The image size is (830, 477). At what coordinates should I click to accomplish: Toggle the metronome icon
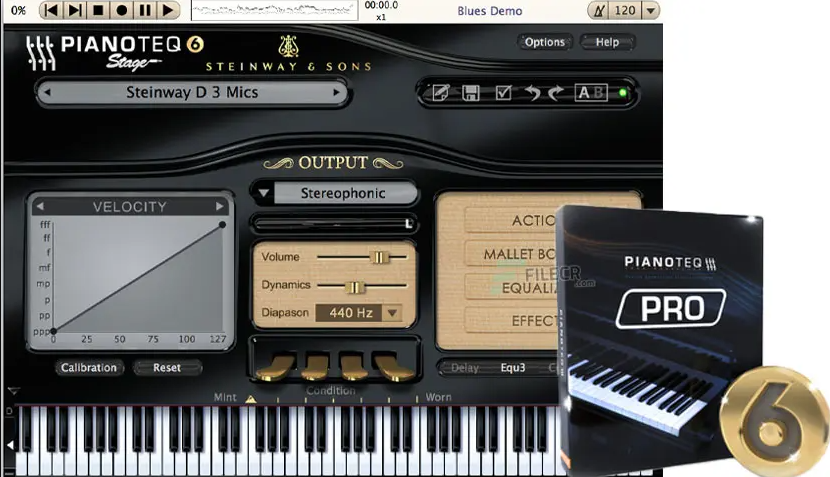(x=599, y=11)
